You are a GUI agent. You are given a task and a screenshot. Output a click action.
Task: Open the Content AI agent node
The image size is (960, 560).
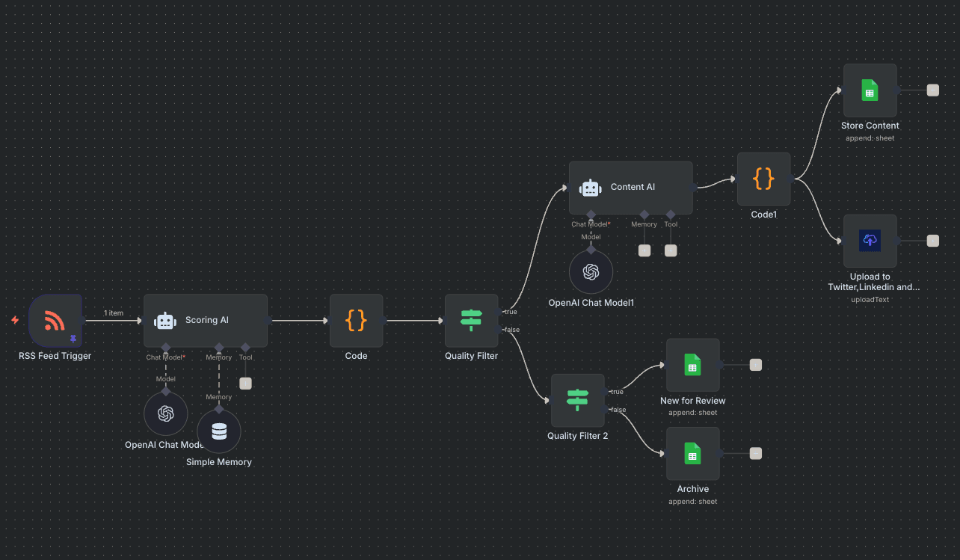(630, 187)
